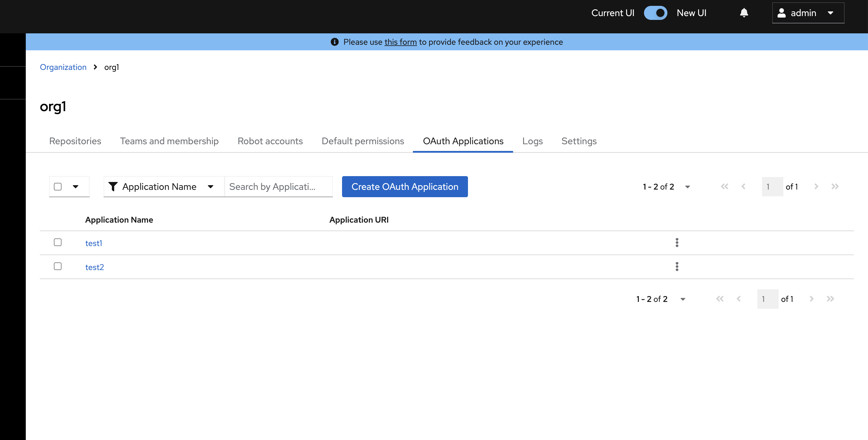Open the admin user dropdown
868x440 pixels.
pyautogui.click(x=808, y=13)
